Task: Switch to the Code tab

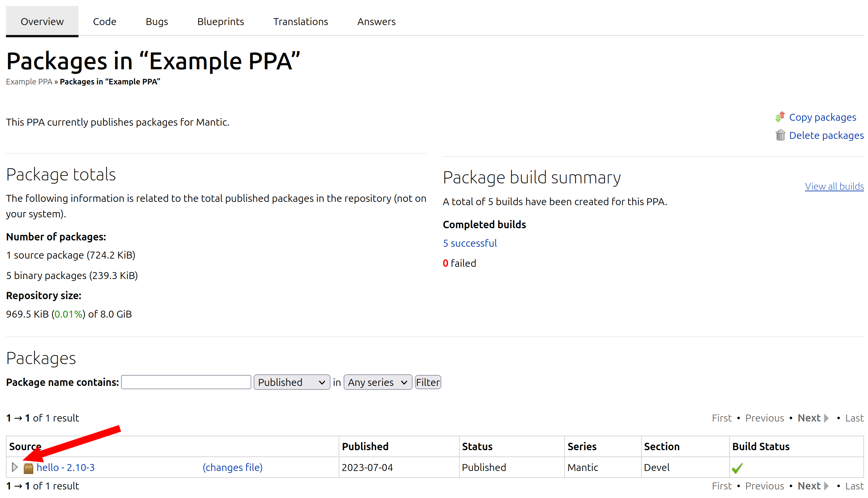Action: pos(104,21)
